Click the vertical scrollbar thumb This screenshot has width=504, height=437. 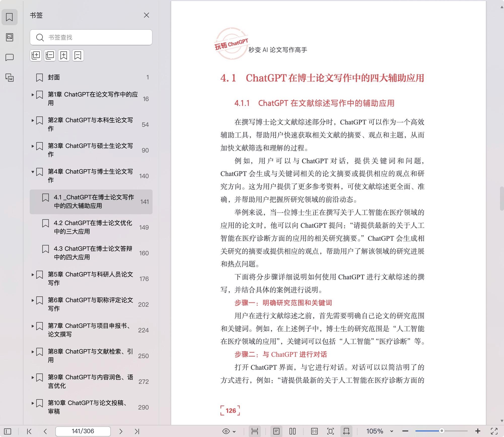coord(502,199)
